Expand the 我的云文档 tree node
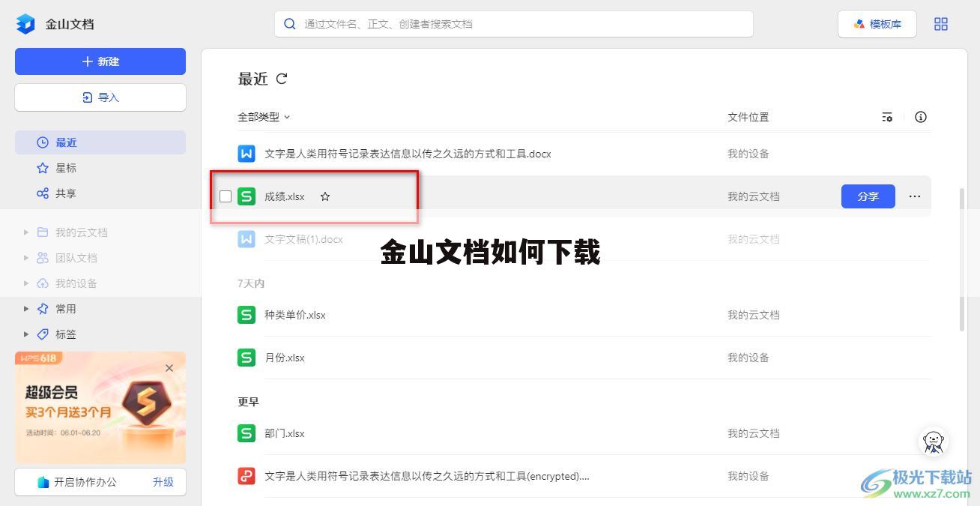 (26, 232)
